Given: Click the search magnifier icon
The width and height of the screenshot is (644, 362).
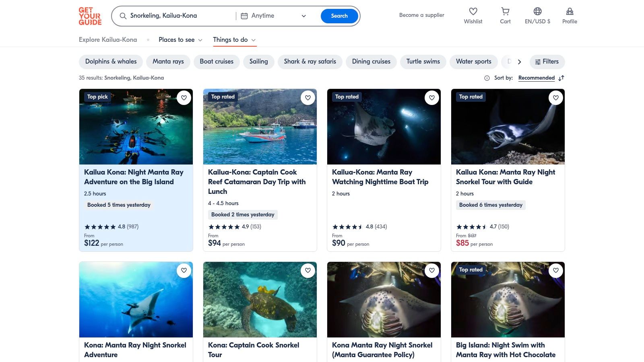Looking at the screenshot, I should click(123, 16).
